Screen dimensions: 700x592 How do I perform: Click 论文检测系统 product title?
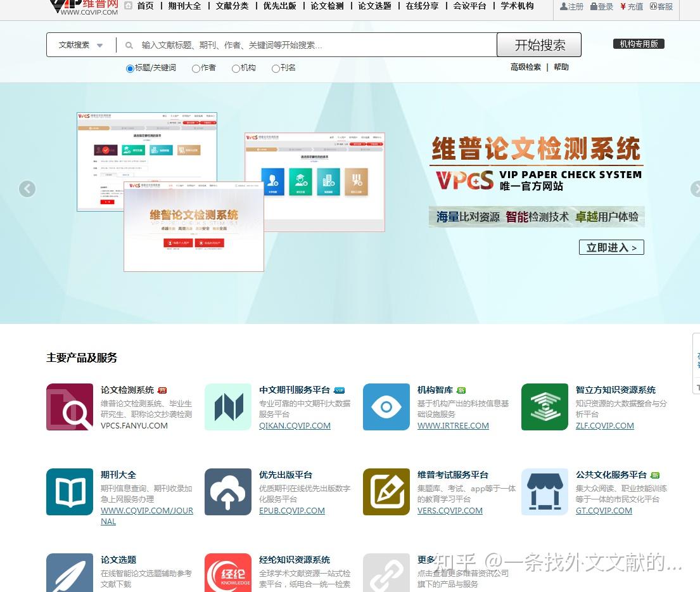pos(127,390)
